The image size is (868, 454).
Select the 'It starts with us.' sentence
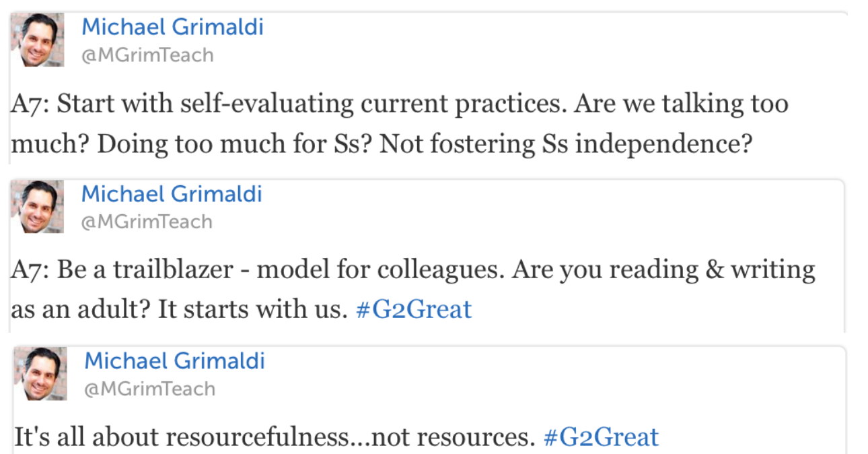point(252,310)
